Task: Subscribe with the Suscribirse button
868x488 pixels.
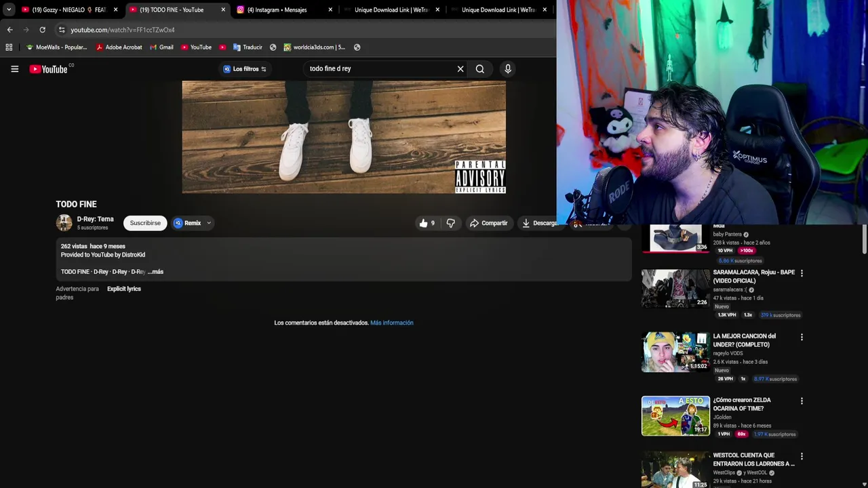Action: pyautogui.click(x=145, y=223)
